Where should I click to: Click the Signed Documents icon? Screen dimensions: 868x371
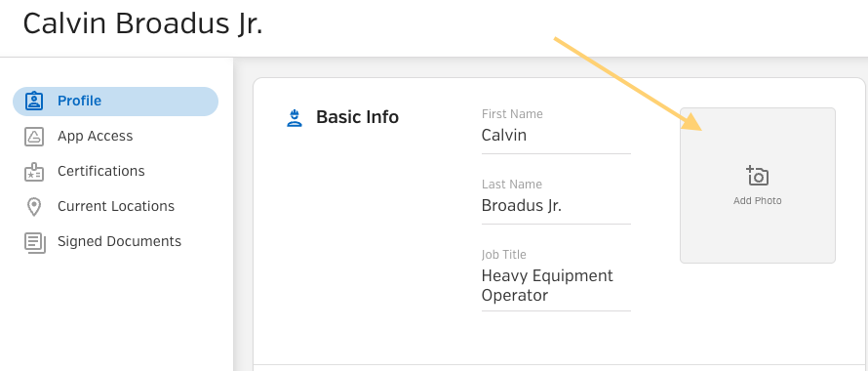click(x=35, y=242)
